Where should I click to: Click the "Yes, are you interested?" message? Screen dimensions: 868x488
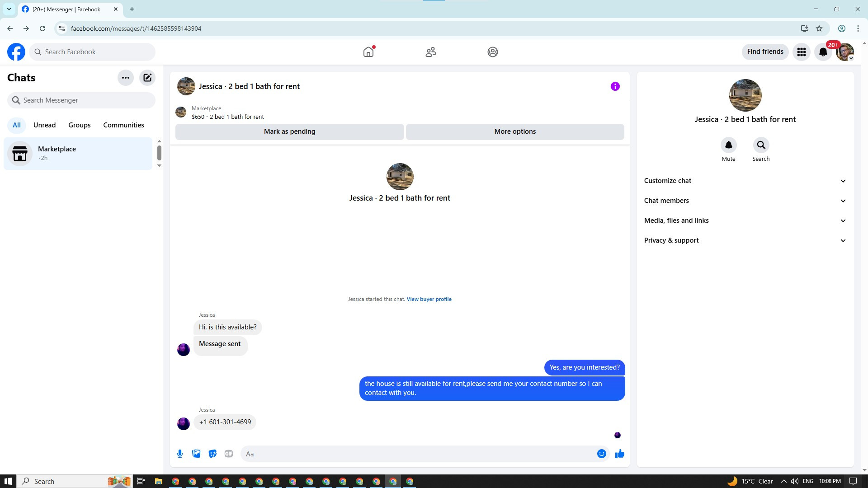click(x=585, y=367)
